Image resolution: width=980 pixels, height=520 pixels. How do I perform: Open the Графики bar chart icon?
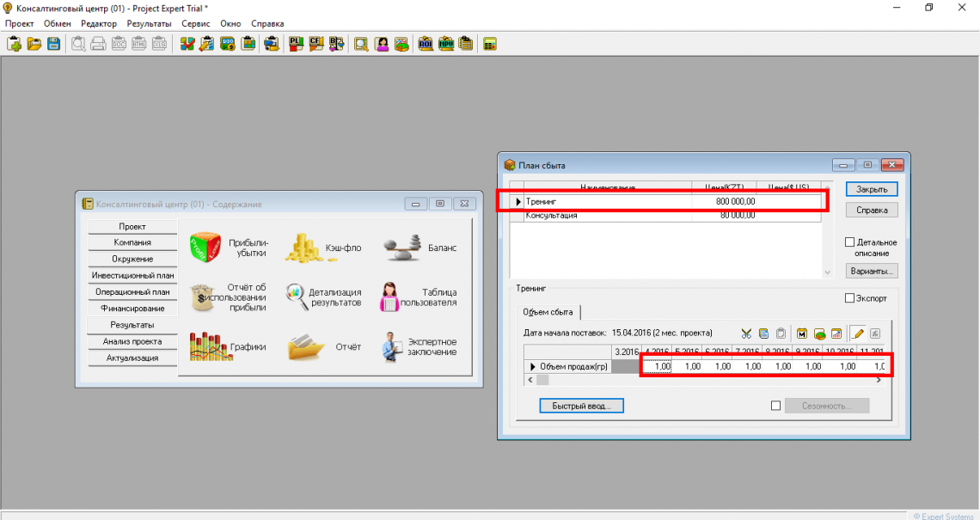[x=206, y=347]
